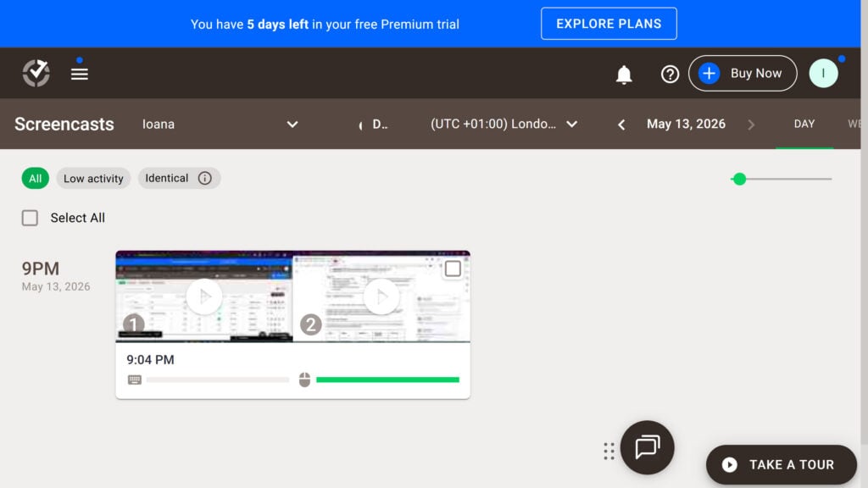Image resolution: width=868 pixels, height=488 pixels.
Task: Click the Buy Now button
Action: coord(743,73)
